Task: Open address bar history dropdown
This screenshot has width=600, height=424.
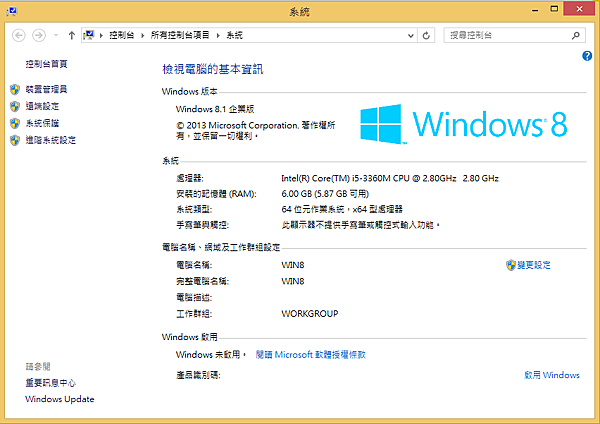Action: click(411, 36)
